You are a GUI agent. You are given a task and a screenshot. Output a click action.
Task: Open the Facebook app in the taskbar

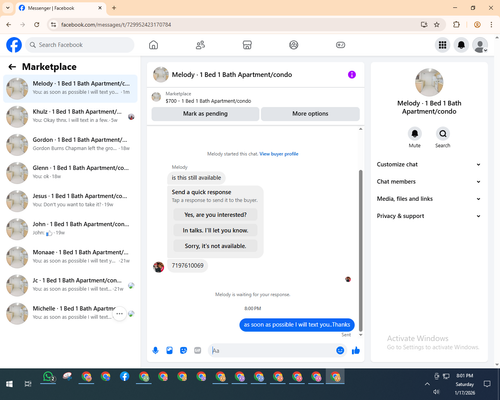[124, 377]
